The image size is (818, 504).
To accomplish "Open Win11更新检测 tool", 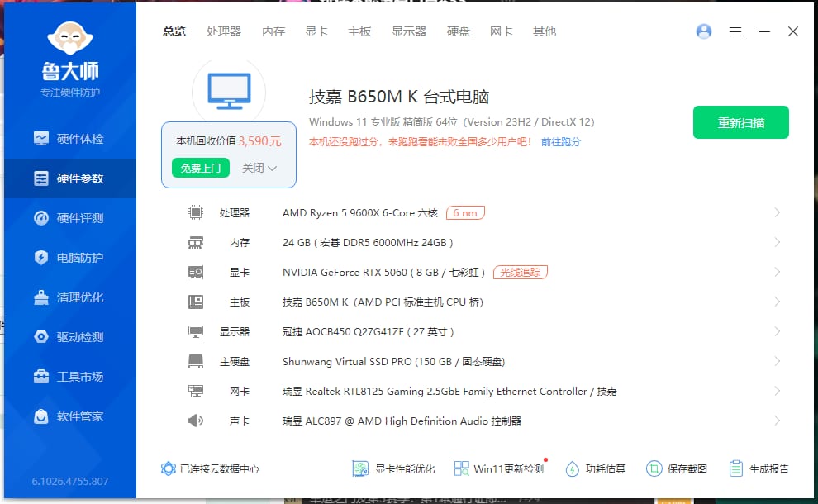I will point(499,469).
